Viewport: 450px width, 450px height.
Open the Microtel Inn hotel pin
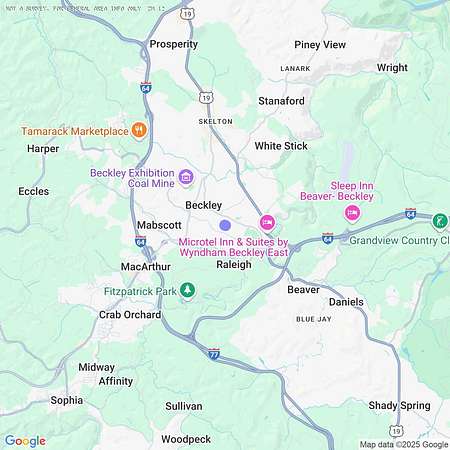(x=267, y=223)
